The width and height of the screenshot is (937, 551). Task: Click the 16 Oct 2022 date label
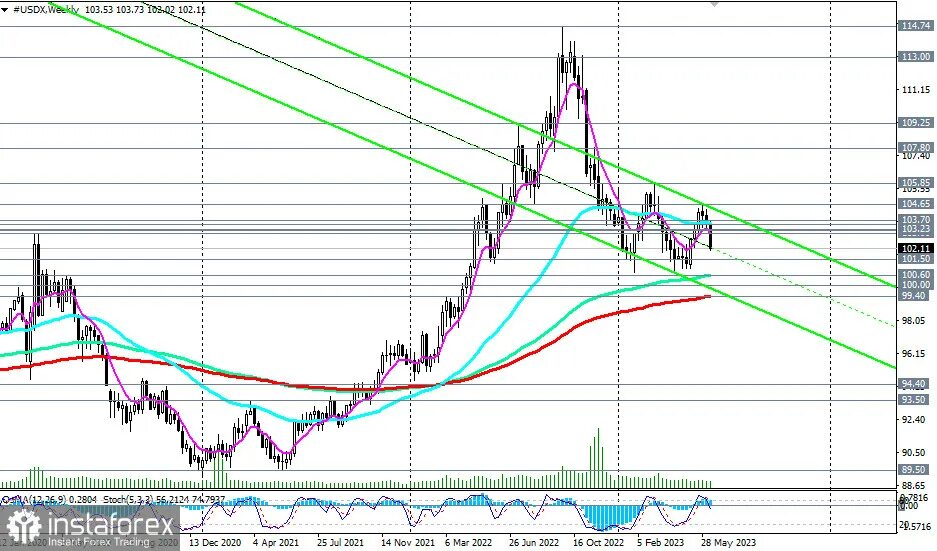pos(598,543)
